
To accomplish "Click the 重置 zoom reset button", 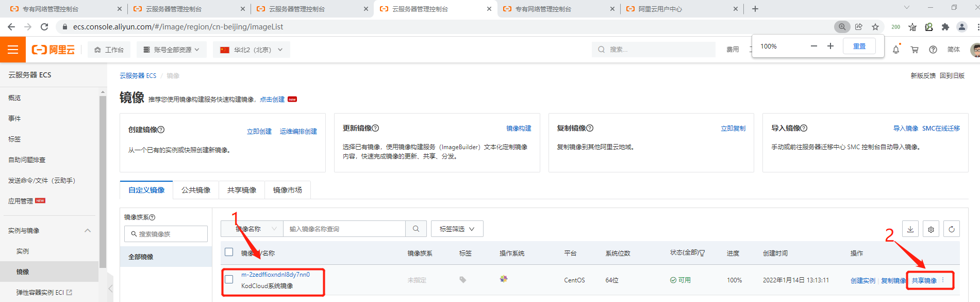I will point(859,46).
